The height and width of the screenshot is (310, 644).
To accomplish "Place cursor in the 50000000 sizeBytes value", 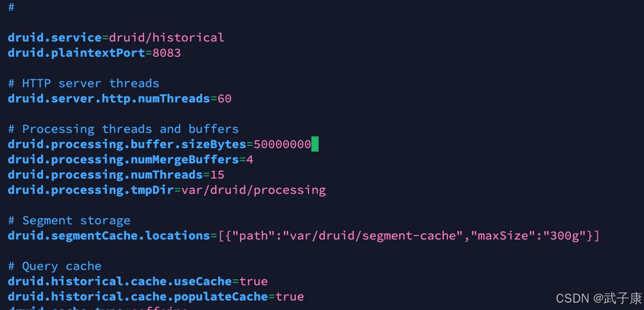I will [282, 144].
